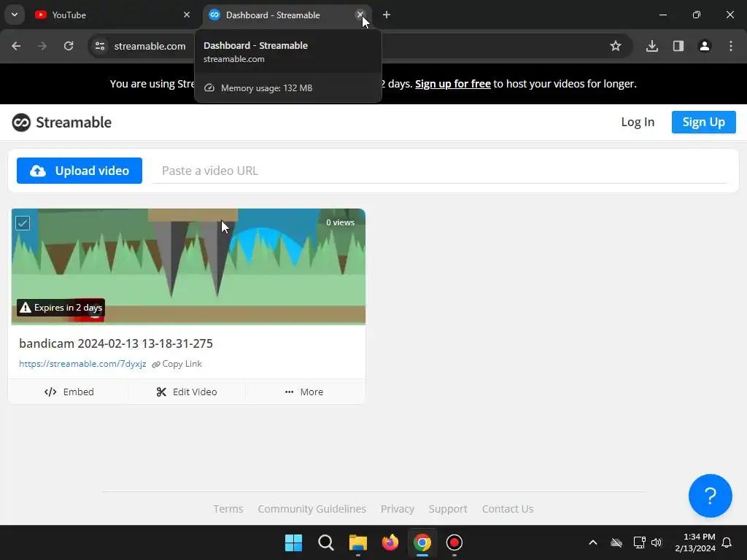Viewport: 747px width, 560px height.
Task: Open the blue help question mark button
Action: tap(710, 495)
